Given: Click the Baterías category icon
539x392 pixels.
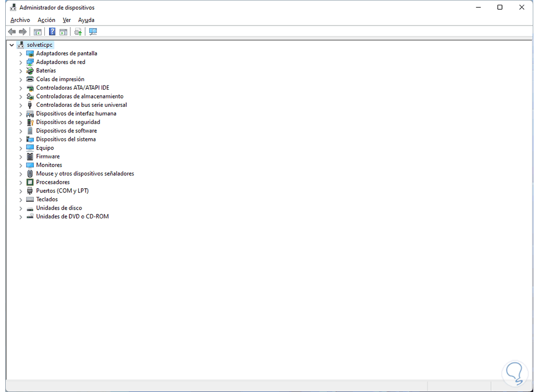Looking at the screenshot, I should 30,70.
